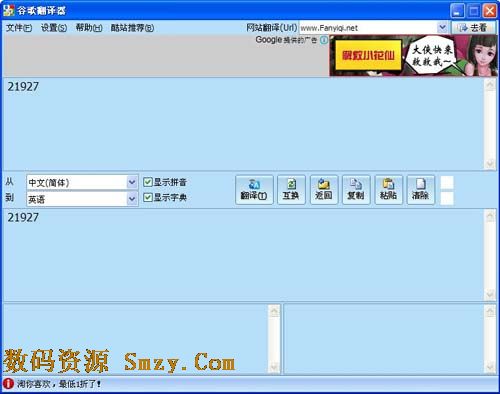Click the dictionary panel scroll down arrow
This screenshot has width=500, height=394.
pyautogui.click(x=490, y=367)
